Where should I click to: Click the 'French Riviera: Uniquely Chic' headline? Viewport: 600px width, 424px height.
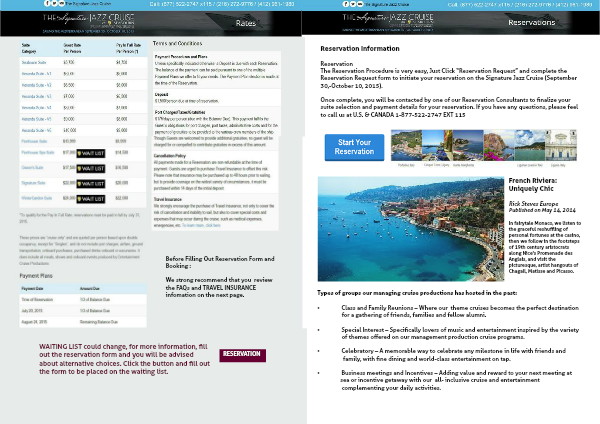click(x=533, y=184)
